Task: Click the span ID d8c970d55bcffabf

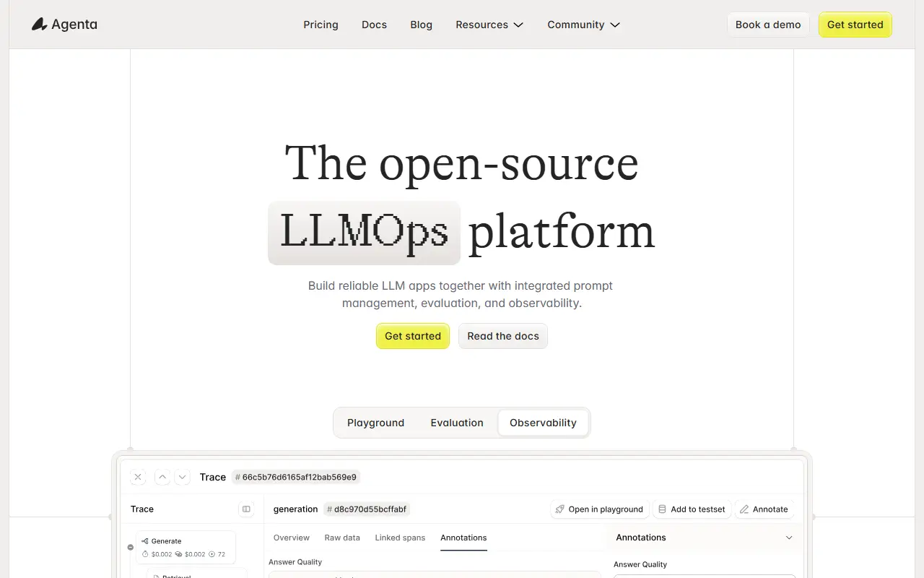Action: [x=367, y=509]
